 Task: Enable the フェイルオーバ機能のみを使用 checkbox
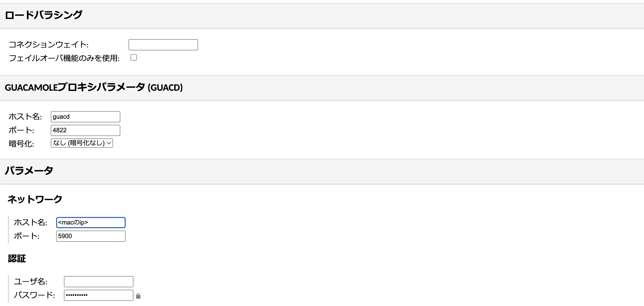click(x=134, y=58)
